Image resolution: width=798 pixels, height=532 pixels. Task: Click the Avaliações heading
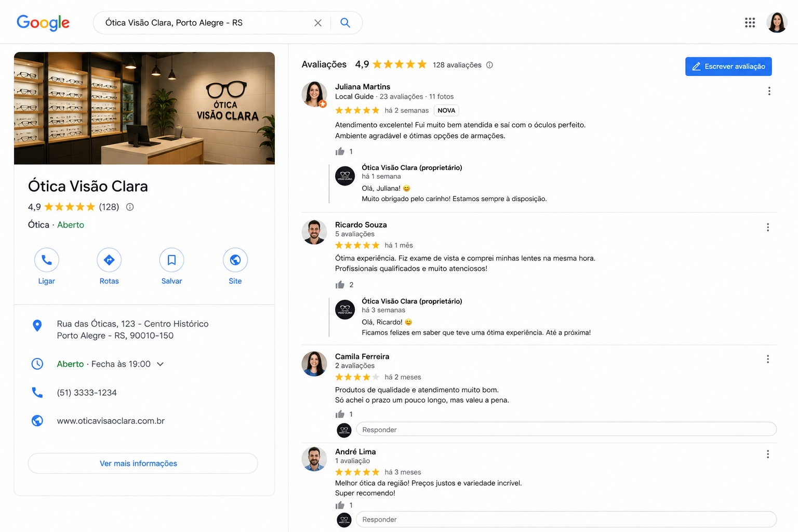coord(324,64)
